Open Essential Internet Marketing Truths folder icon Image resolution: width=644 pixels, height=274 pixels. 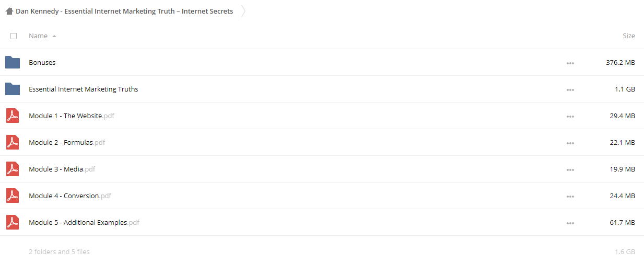[x=13, y=89]
